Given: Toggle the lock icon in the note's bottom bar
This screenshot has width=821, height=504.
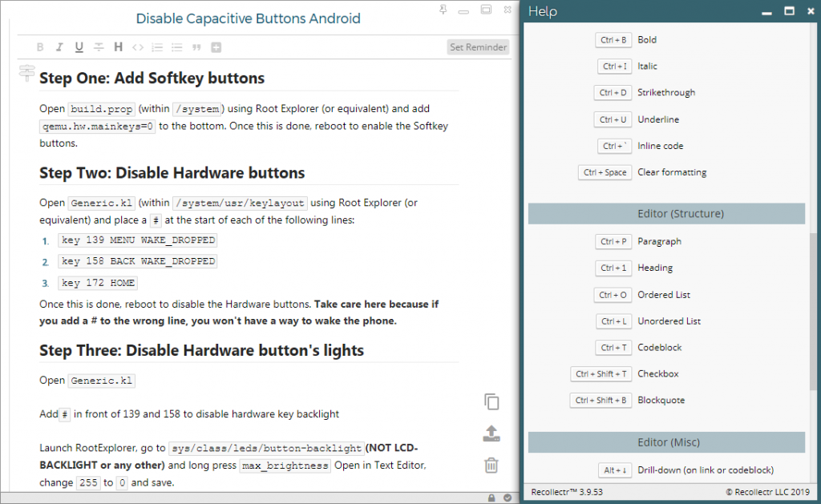Looking at the screenshot, I should pyautogui.click(x=491, y=498).
